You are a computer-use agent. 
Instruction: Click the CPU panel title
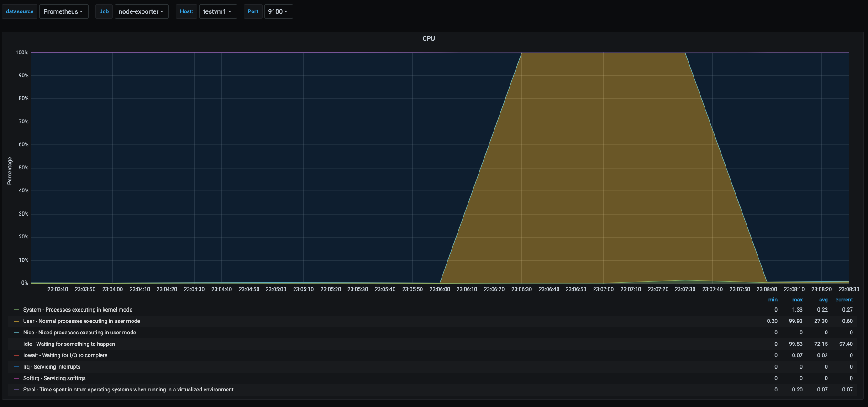(428, 38)
